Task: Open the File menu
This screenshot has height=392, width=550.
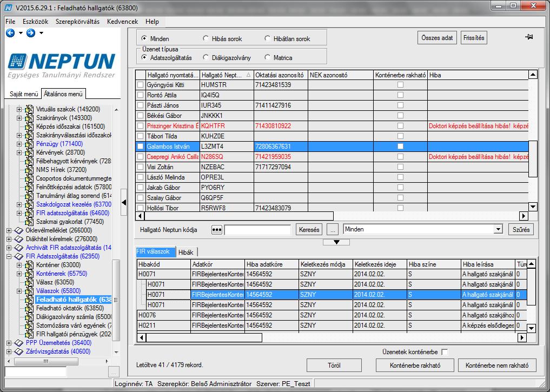Action: click(10, 22)
